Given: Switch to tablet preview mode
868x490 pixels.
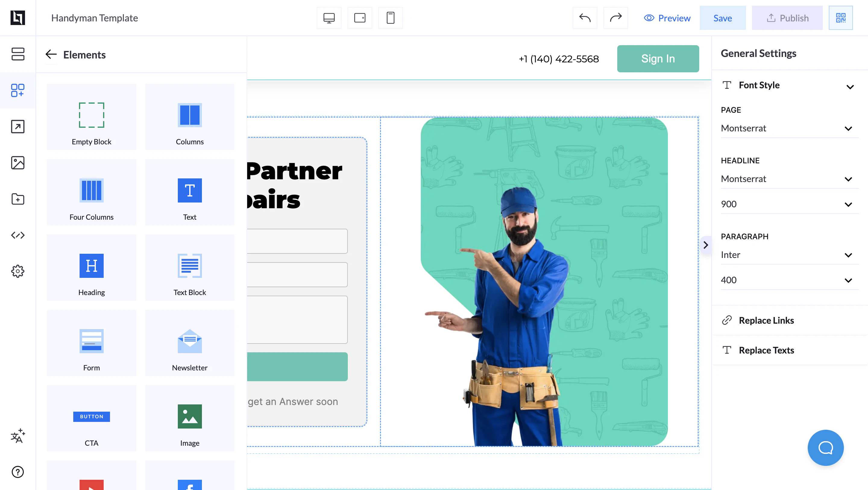Looking at the screenshot, I should coord(360,18).
